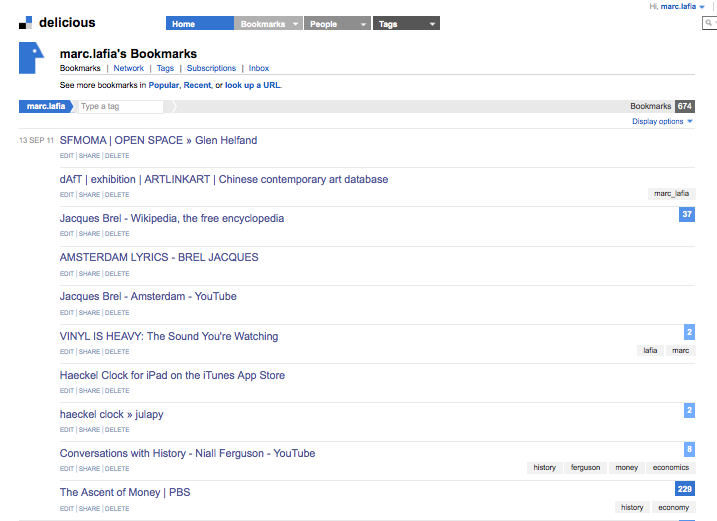Viewport: 717px width, 521px height.
Task: Click the marc_lafia tag
Action: pyautogui.click(x=671, y=193)
